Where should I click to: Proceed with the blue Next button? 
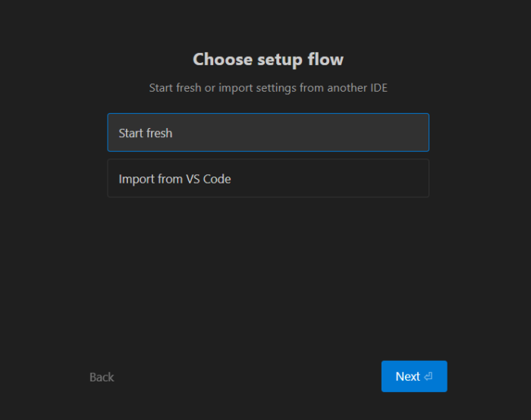click(x=413, y=377)
